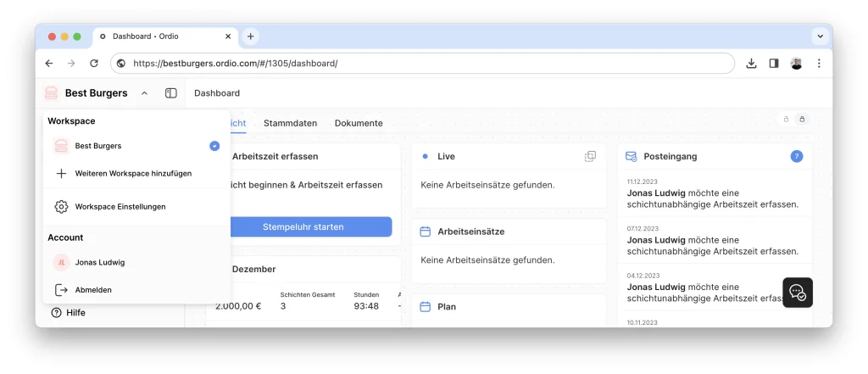Click the Posteingang mail icon

pyautogui.click(x=631, y=157)
